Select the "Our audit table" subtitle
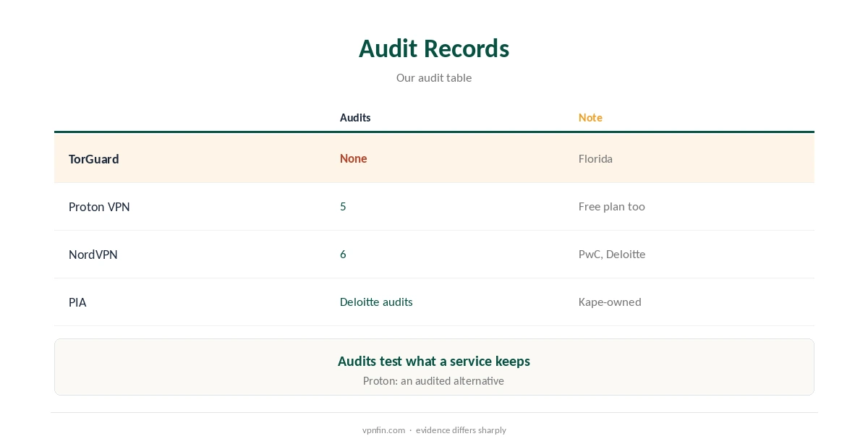This screenshot has height=444, width=868. tap(434, 77)
